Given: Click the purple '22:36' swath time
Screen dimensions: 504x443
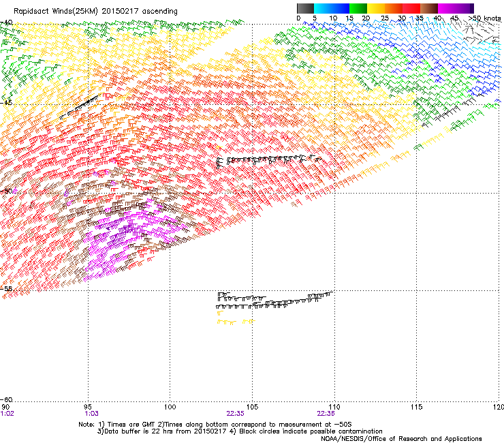Looking at the screenshot, I should pos(326,414).
